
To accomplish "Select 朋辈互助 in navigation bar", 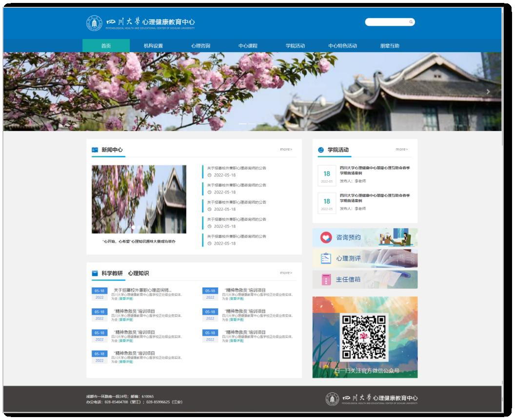I will [x=390, y=46].
